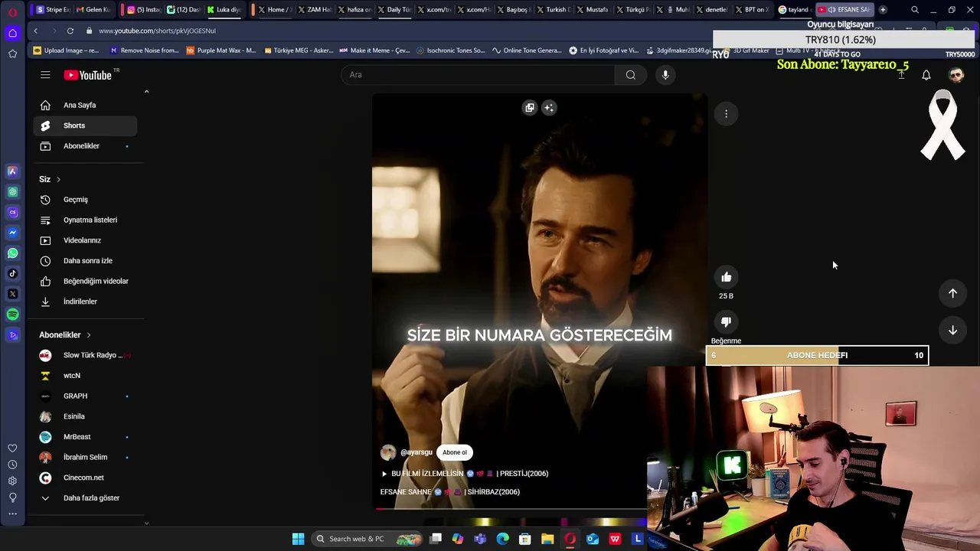
Task: Open File Explorer from the taskbar
Action: [x=547, y=539]
